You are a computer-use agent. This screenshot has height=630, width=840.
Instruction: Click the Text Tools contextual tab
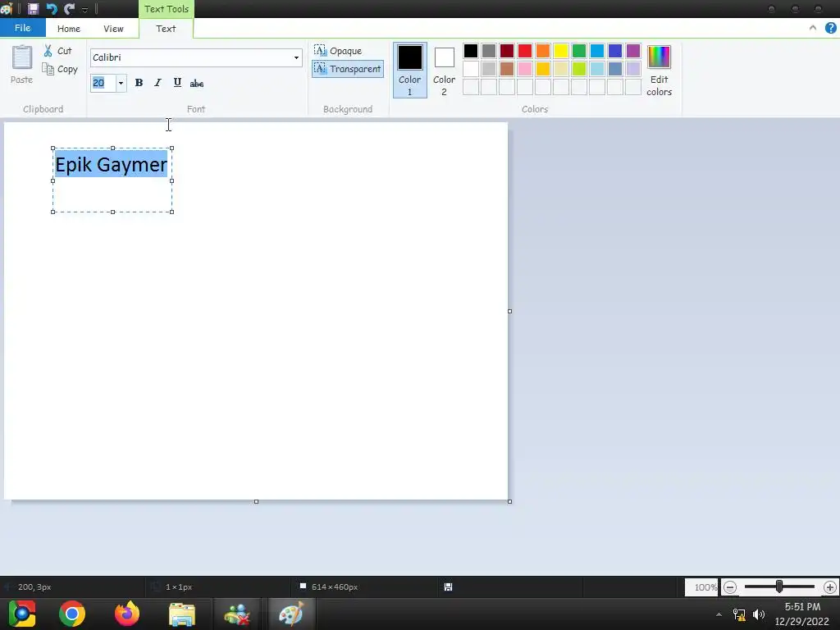(x=167, y=8)
